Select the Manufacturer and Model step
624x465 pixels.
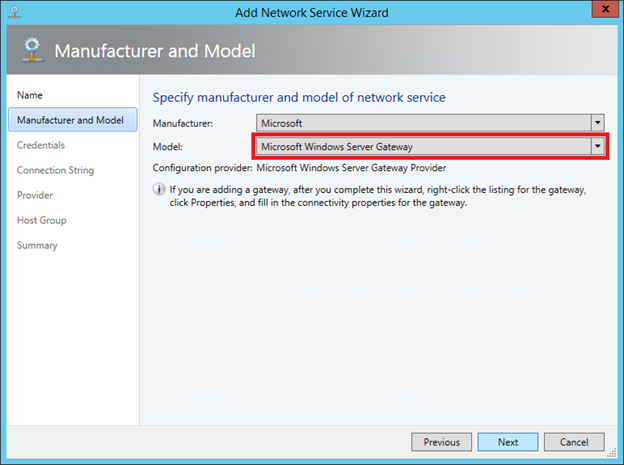coord(70,120)
